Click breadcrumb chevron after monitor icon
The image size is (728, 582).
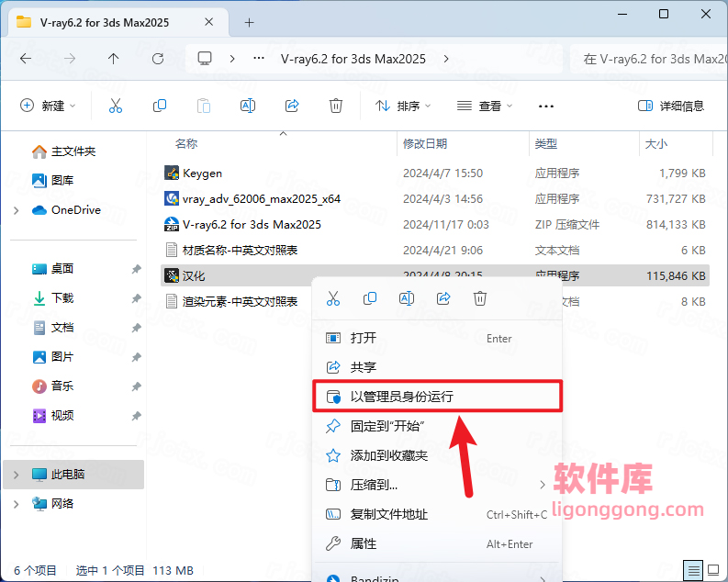pos(232,59)
